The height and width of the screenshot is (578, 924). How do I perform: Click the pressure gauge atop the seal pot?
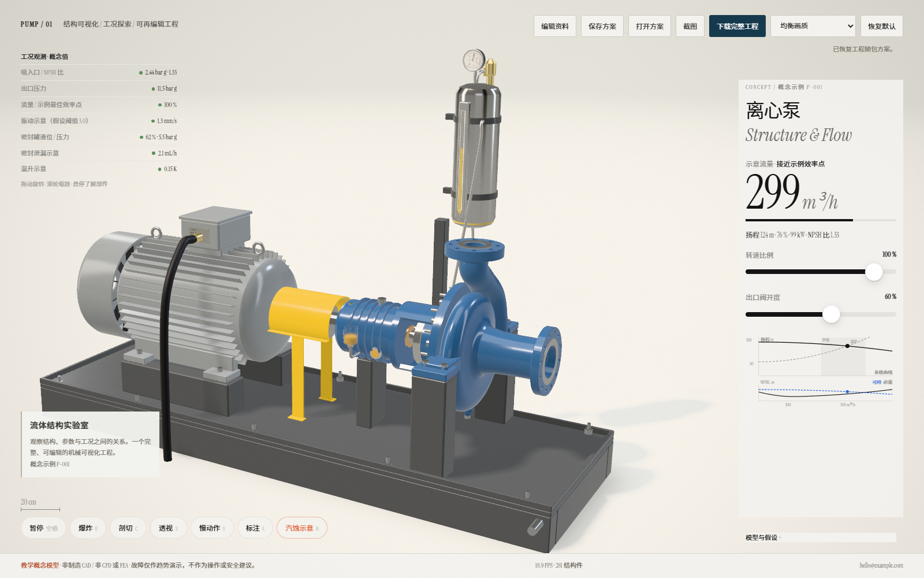coord(474,60)
